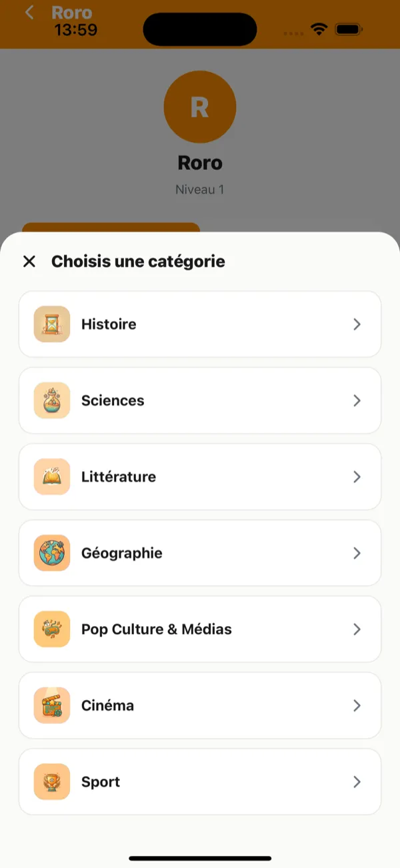This screenshot has width=400, height=868.
Task: Tap the Littérature open book icon
Action: tap(52, 477)
